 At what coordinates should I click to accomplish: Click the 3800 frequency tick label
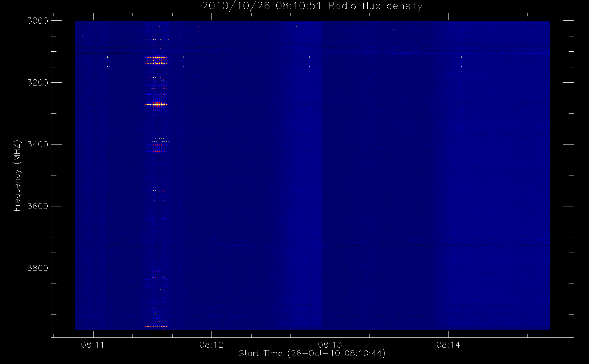38,268
